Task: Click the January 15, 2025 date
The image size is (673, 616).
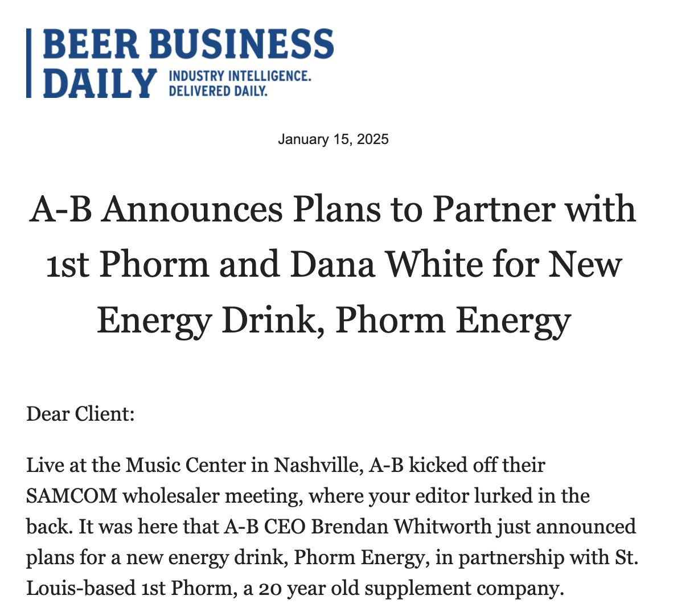Action: point(333,139)
